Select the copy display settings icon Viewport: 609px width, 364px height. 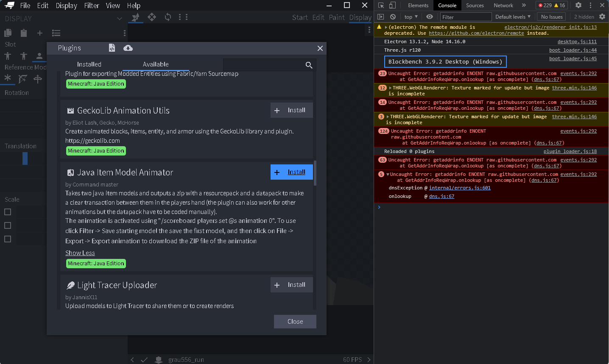click(8, 32)
